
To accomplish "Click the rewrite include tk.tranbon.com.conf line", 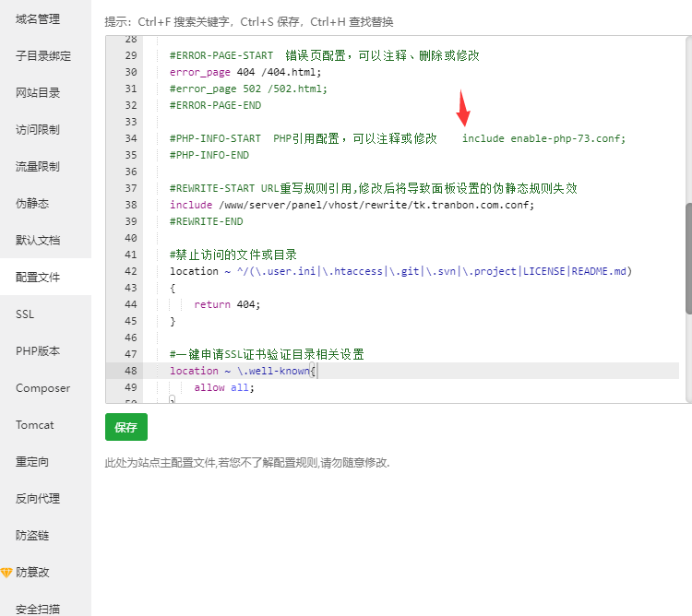I will coord(352,205).
